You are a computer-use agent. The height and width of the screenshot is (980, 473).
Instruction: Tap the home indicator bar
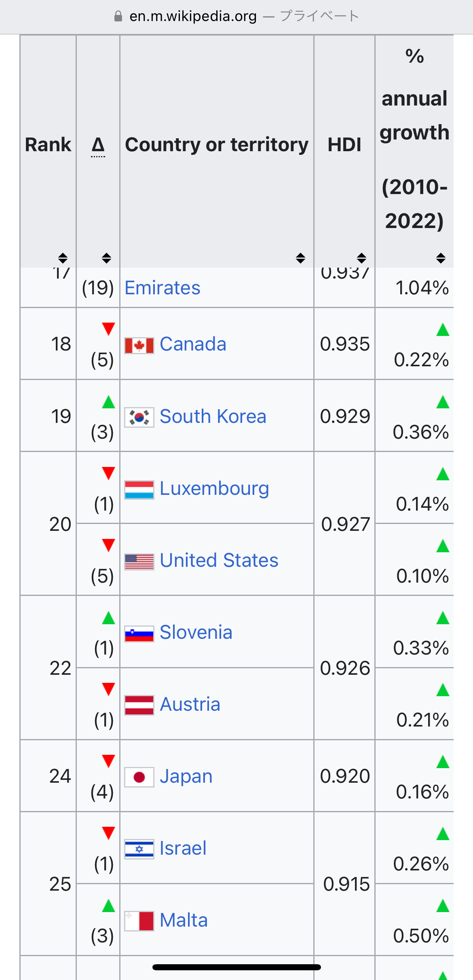pos(236,967)
